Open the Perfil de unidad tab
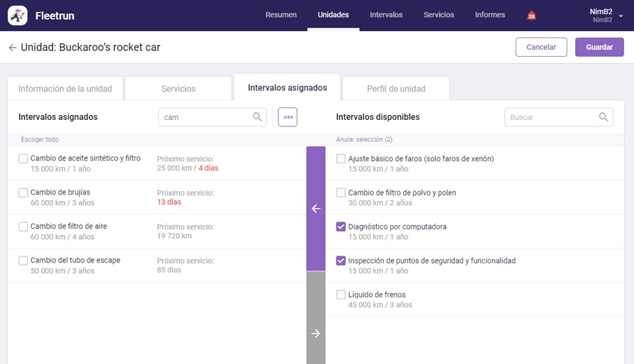634x364 pixels. pos(396,89)
